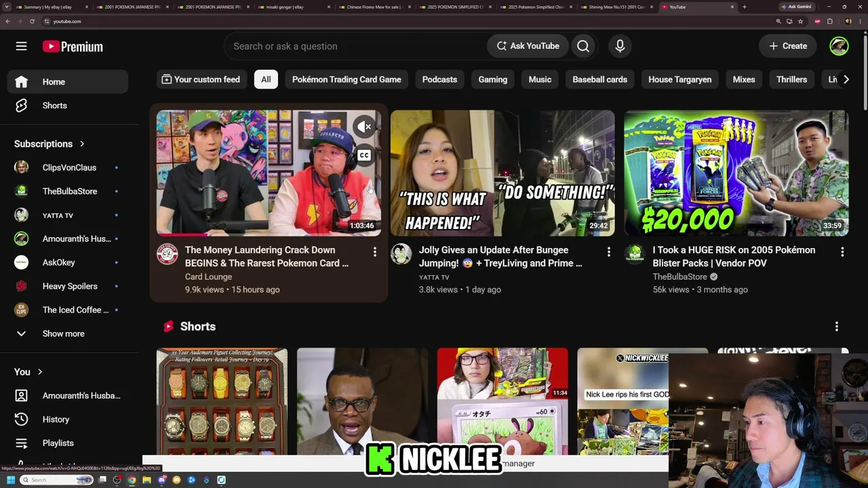Viewport: 868px width, 488px height.
Task: Open $20,000 Pokémon blister packs thumbnail
Action: point(736,174)
